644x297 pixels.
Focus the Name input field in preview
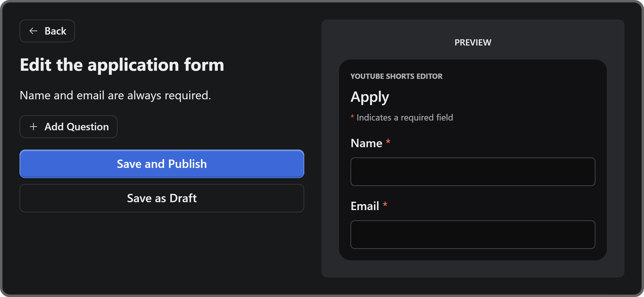point(473,172)
